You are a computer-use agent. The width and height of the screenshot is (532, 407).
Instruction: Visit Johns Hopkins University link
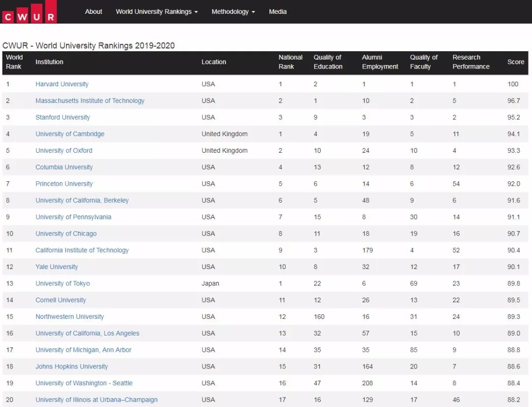click(71, 367)
